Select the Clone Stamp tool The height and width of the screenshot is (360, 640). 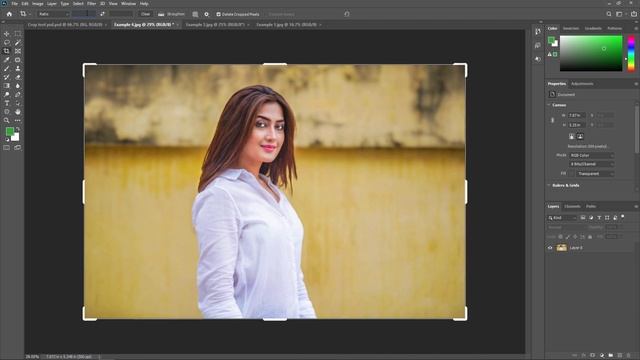click(x=18, y=69)
